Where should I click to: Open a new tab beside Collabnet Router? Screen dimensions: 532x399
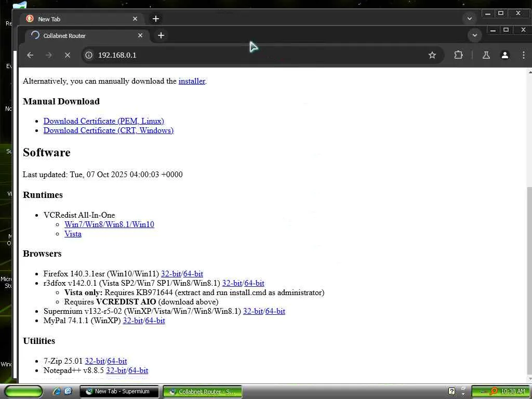coord(161,35)
